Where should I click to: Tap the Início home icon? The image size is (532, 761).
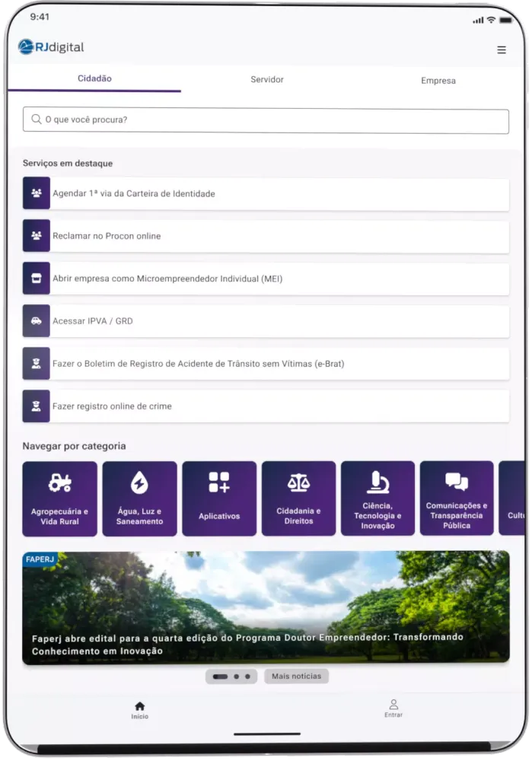coord(139,706)
